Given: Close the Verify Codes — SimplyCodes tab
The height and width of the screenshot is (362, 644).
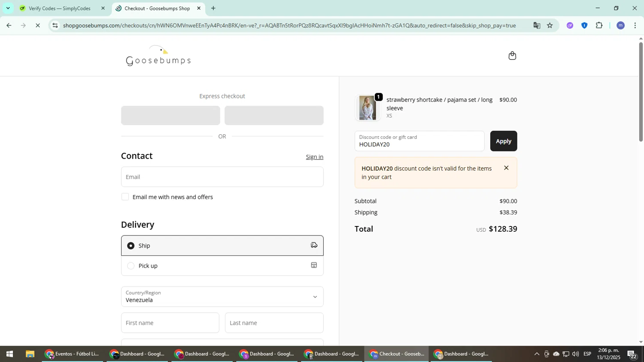Looking at the screenshot, I should coord(103,8).
